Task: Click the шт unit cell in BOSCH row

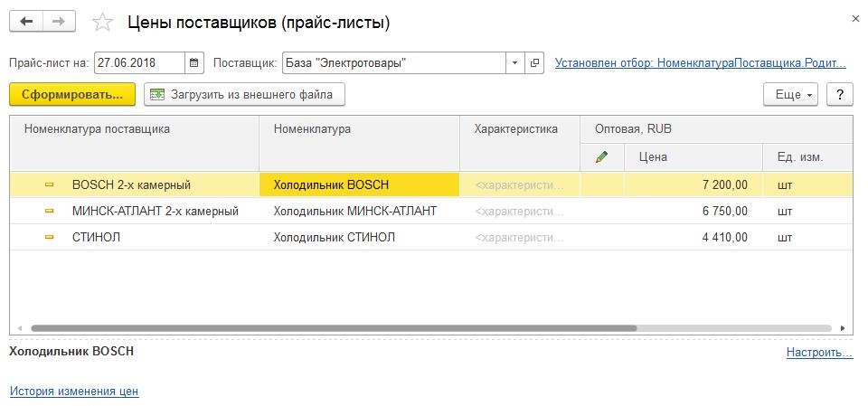Action: pos(807,184)
